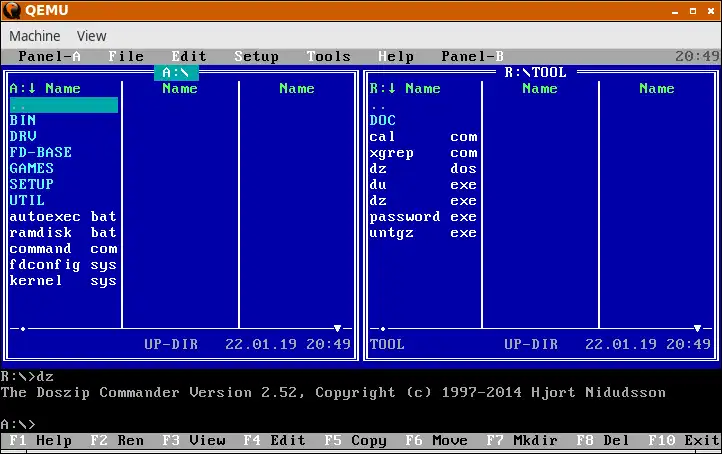The height and width of the screenshot is (454, 722).
Task: Click down-arrow marker on right panel's bottom line
Action: coord(698,328)
